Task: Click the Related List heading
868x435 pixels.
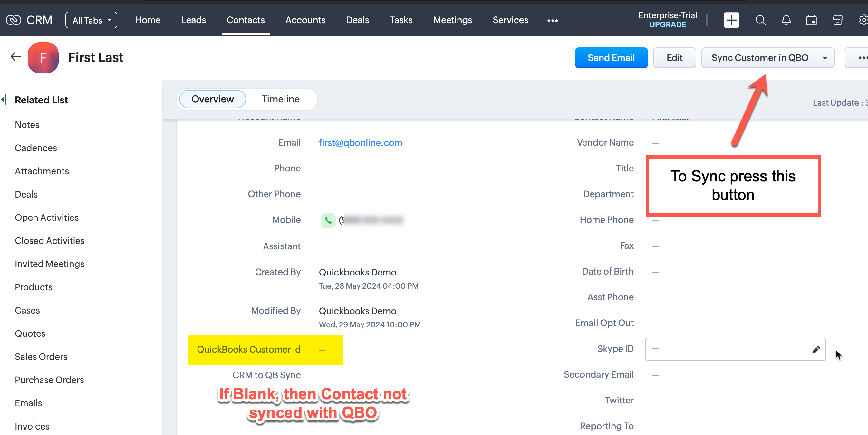Action: coord(41,100)
